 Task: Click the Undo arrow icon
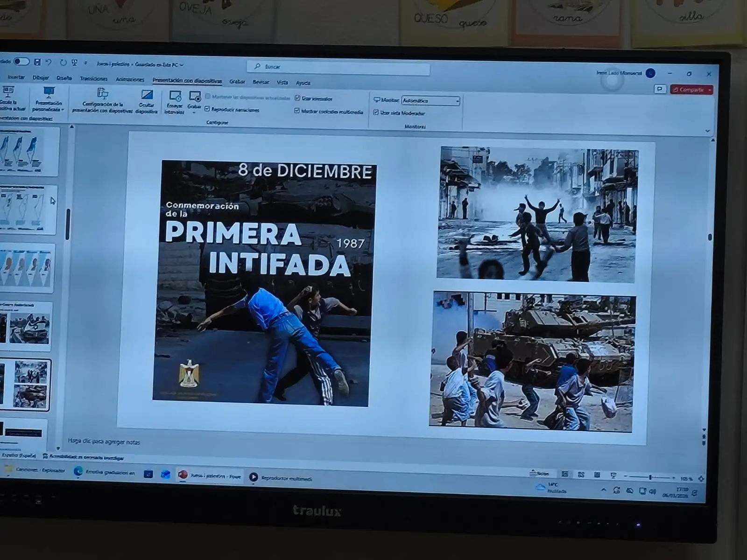pyautogui.click(x=49, y=62)
